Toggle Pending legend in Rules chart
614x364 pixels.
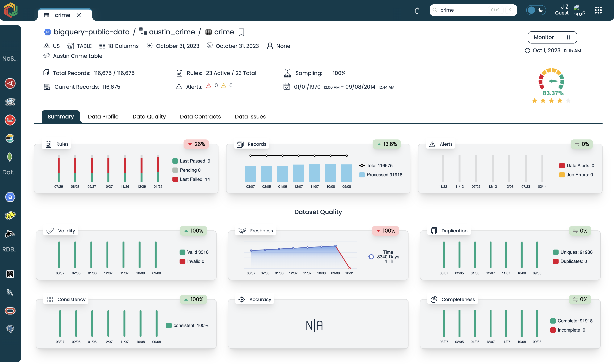click(x=186, y=170)
